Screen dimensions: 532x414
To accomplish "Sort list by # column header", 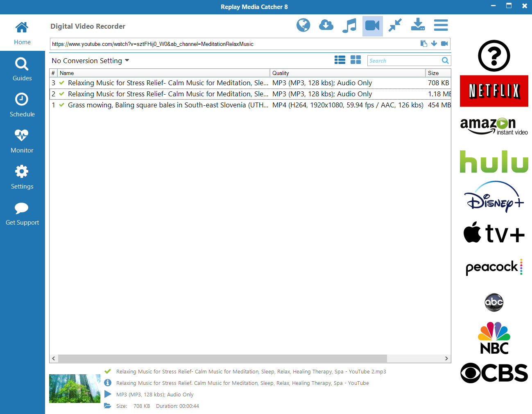I will (x=53, y=73).
